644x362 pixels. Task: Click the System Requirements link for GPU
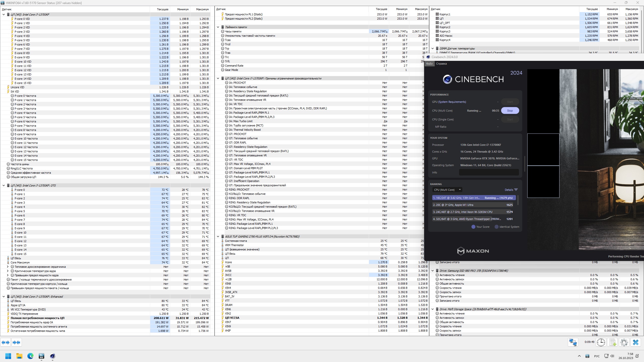coord(452,102)
